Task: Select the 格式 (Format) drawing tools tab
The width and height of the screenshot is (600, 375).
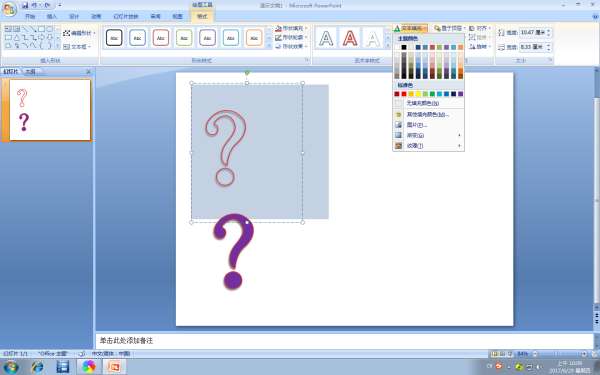Action: pos(202,16)
